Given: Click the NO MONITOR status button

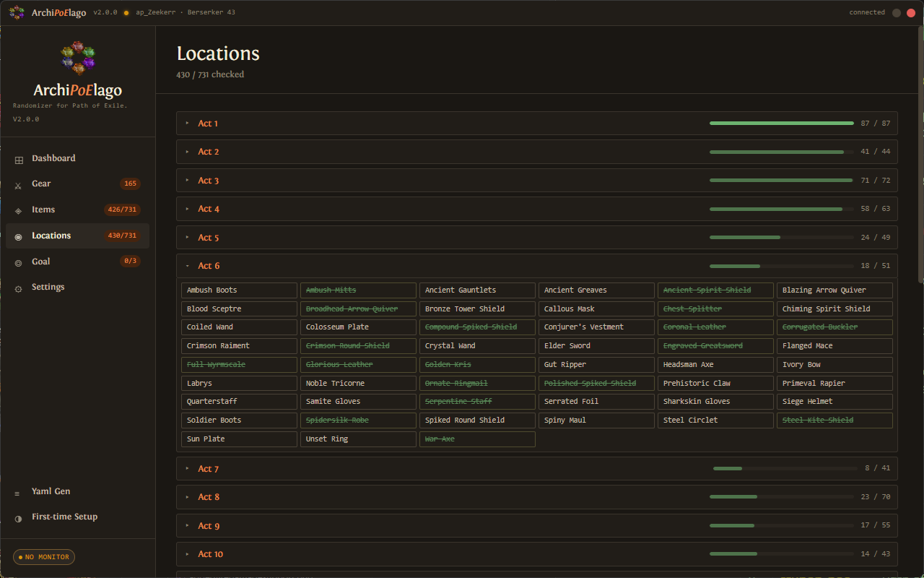Looking at the screenshot, I should 44,557.
